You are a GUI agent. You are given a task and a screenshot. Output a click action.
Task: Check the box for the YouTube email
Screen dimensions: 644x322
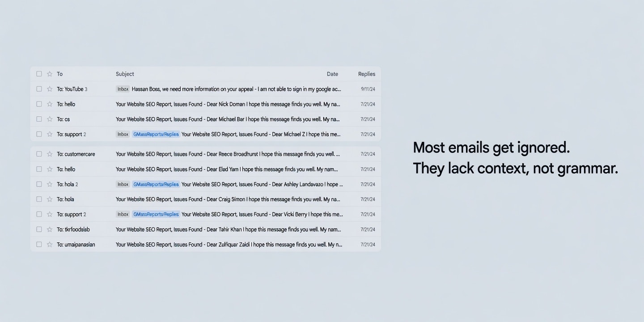click(39, 89)
